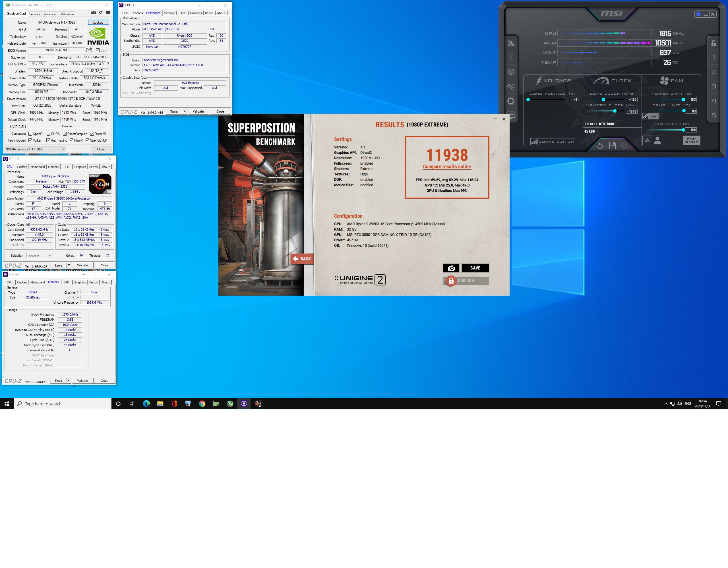Take a Superposition screenshot with the camera button

[451, 268]
